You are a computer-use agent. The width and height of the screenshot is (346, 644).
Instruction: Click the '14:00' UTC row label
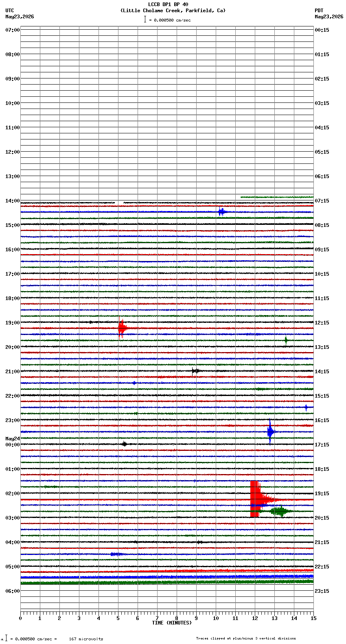point(13,201)
